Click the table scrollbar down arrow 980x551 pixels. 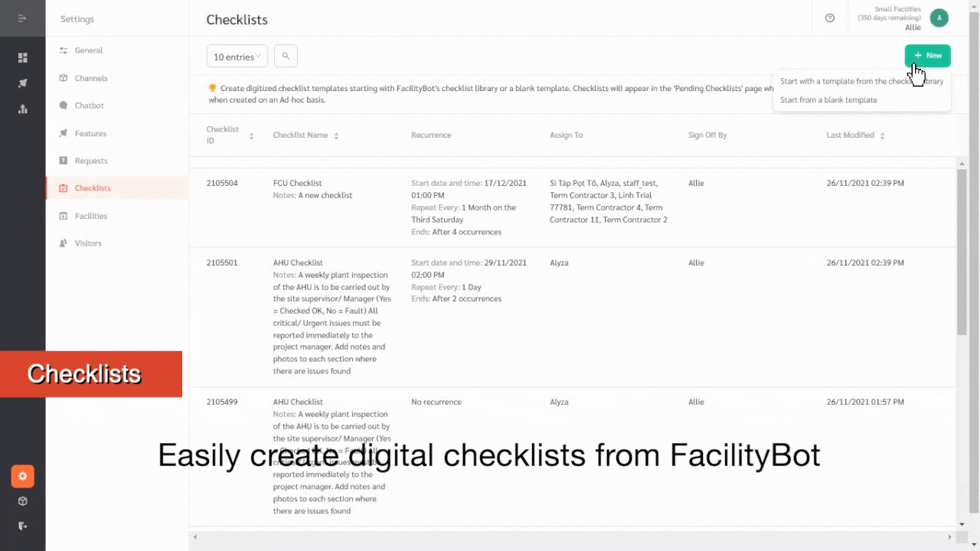[962, 524]
